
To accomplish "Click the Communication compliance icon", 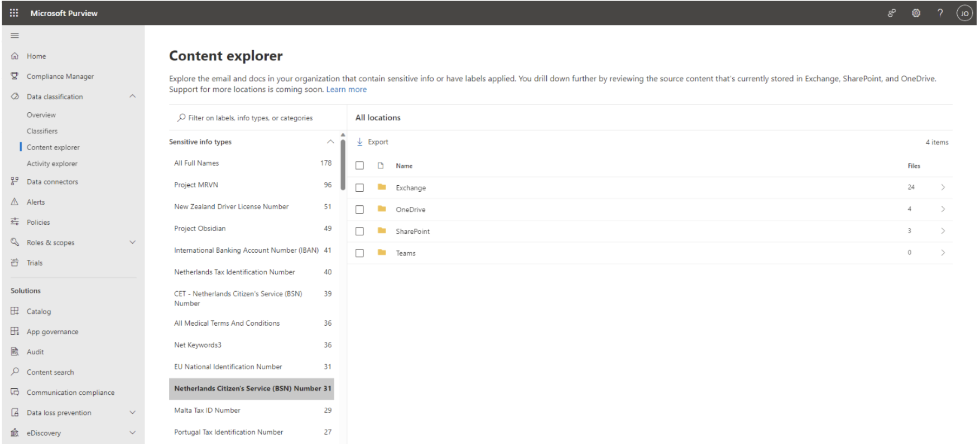I will [x=15, y=392].
